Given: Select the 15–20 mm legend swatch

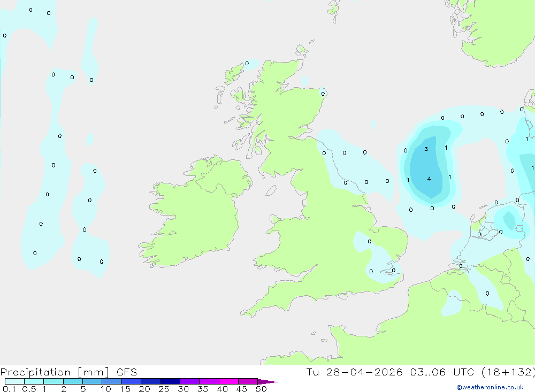Looking at the screenshot, I should pos(131,381).
